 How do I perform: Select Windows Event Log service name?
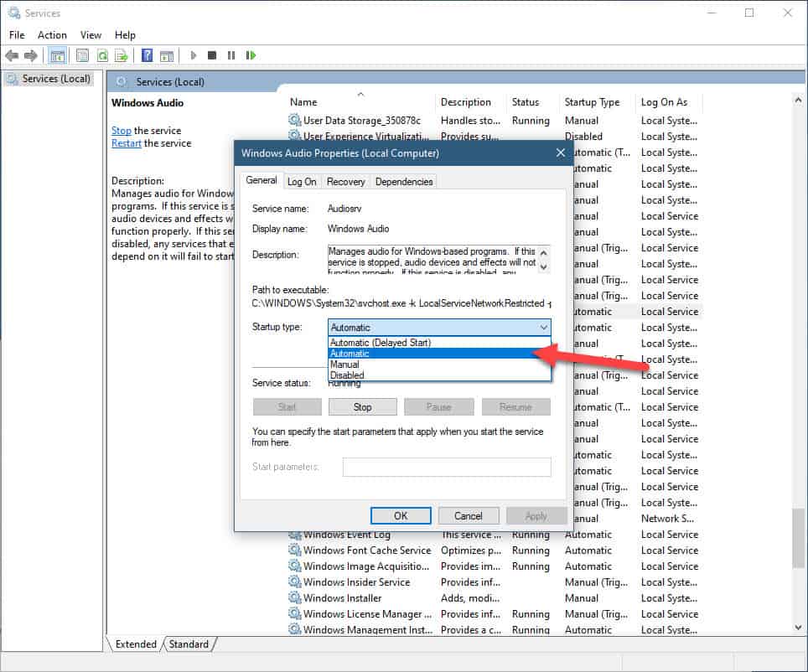[x=346, y=535]
